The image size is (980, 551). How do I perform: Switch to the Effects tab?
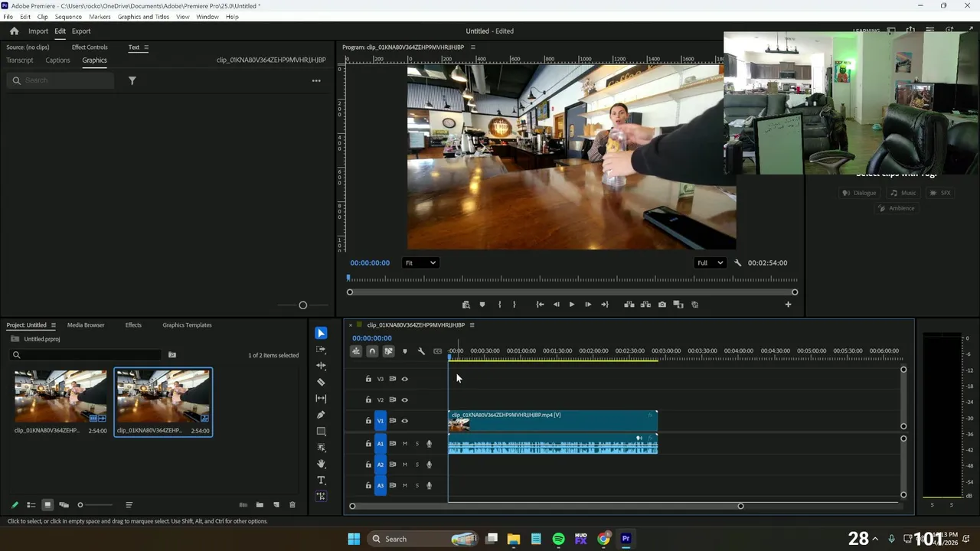[133, 325]
